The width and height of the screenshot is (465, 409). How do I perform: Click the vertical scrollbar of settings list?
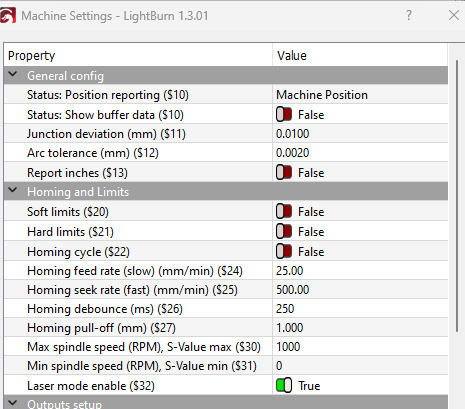457,196
